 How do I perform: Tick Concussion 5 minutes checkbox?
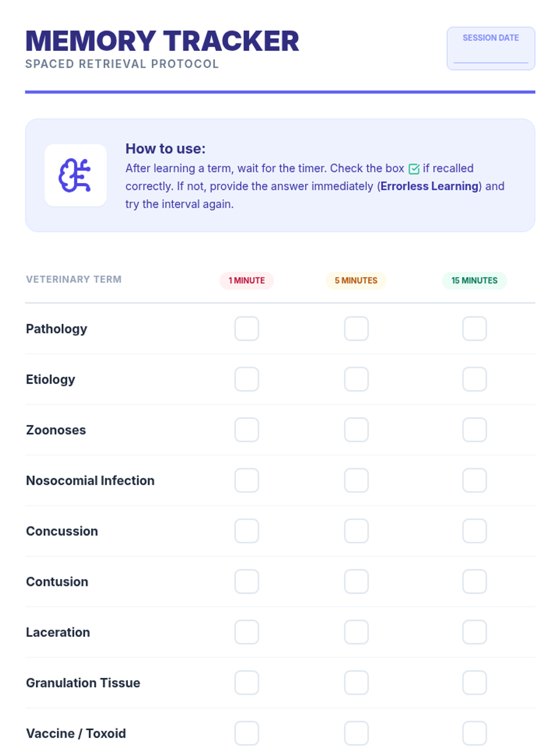tap(356, 531)
